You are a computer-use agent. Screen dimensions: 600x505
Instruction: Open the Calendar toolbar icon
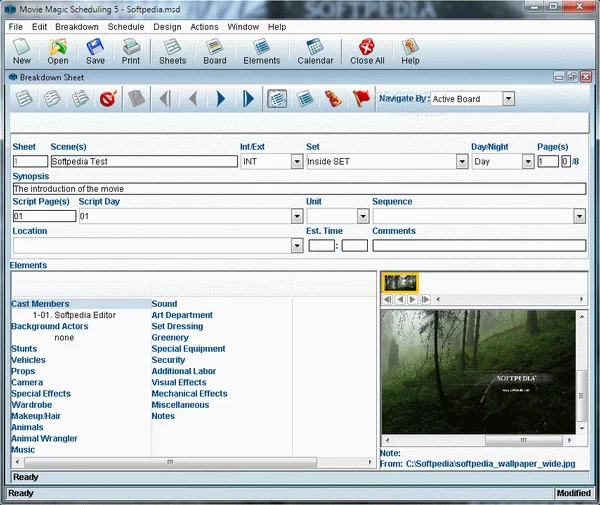point(315,51)
